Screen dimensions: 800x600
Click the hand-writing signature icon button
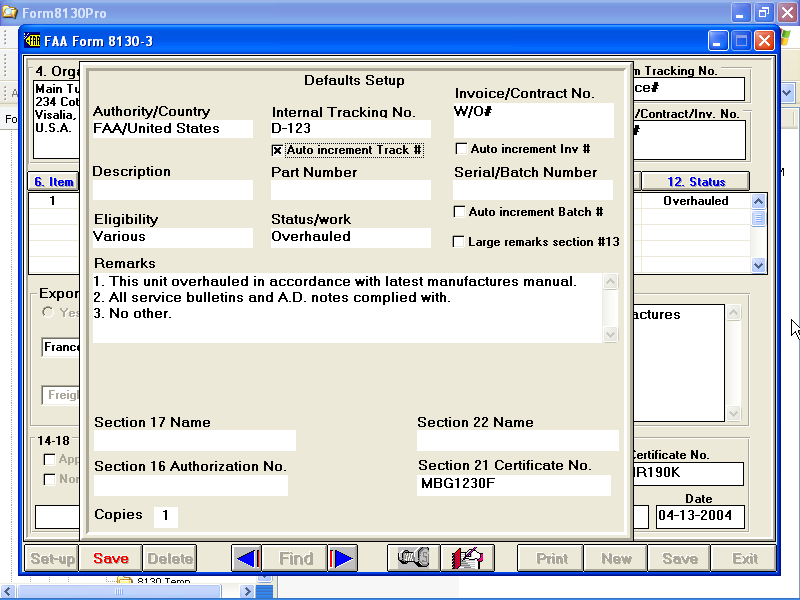coord(468,559)
